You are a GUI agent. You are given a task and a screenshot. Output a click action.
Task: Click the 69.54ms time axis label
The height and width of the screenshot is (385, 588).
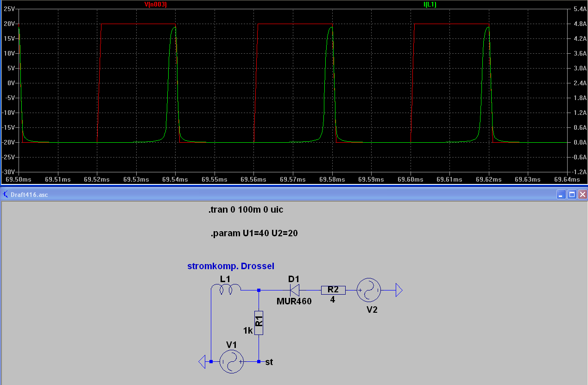coord(175,179)
